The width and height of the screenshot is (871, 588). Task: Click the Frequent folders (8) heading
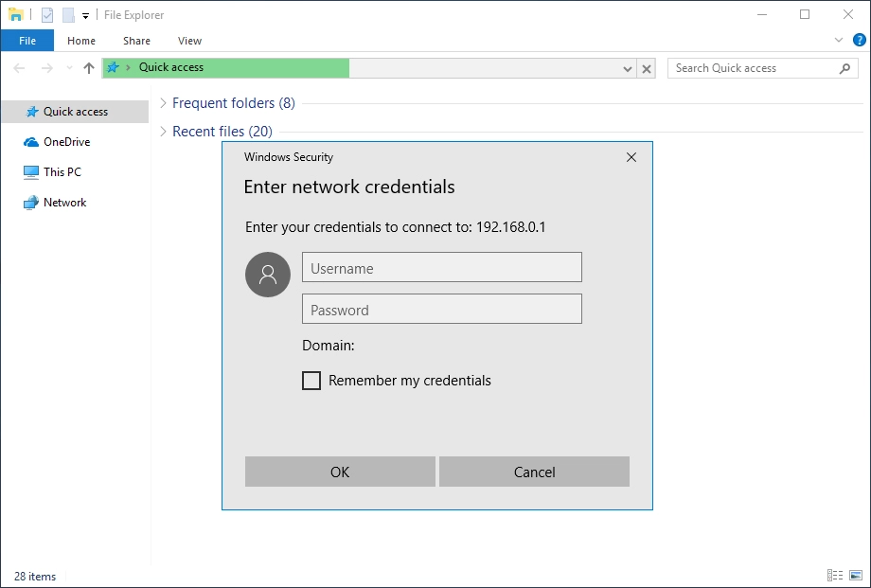(x=234, y=103)
